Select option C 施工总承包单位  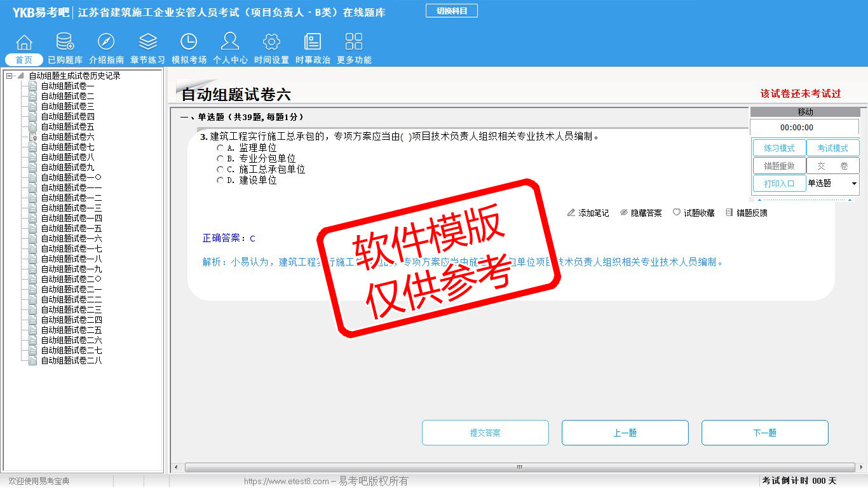point(220,170)
